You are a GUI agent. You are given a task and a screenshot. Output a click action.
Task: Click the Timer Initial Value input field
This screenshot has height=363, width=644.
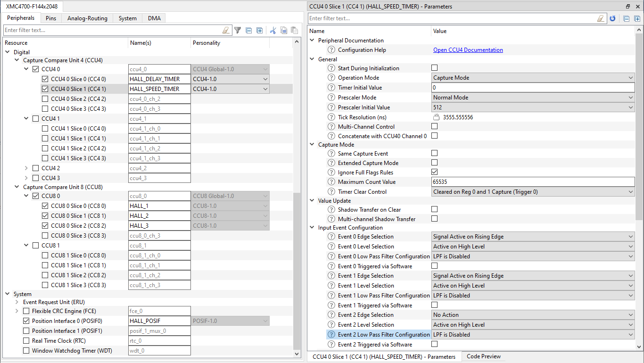(533, 88)
